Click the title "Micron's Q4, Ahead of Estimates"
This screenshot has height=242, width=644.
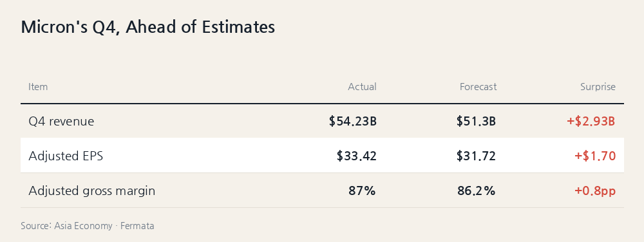(148, 27)
